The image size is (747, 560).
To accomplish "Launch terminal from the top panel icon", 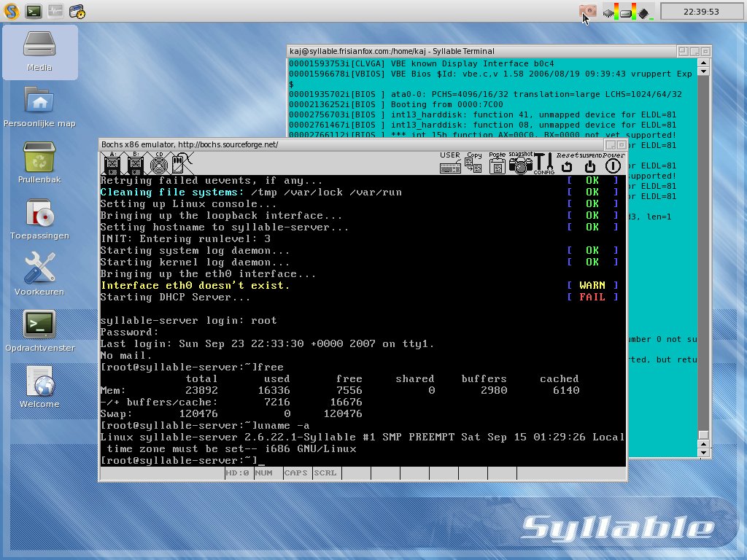I will tap(33, 11).
